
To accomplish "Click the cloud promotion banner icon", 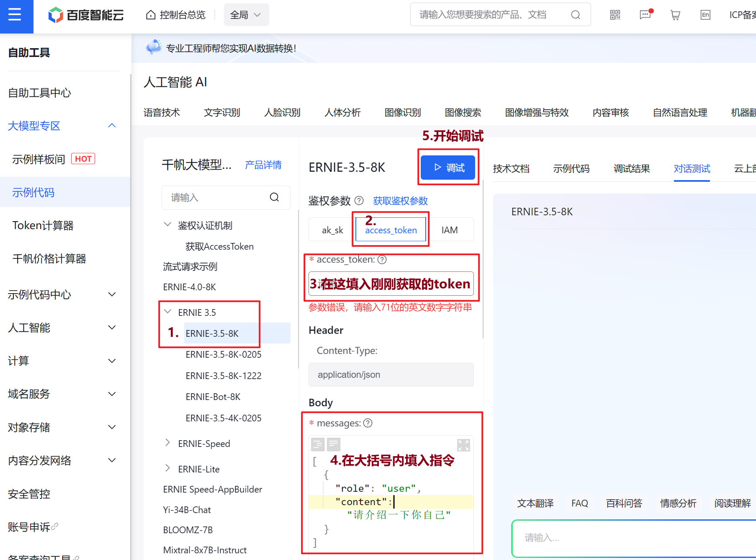I will (x=154, y=47).
